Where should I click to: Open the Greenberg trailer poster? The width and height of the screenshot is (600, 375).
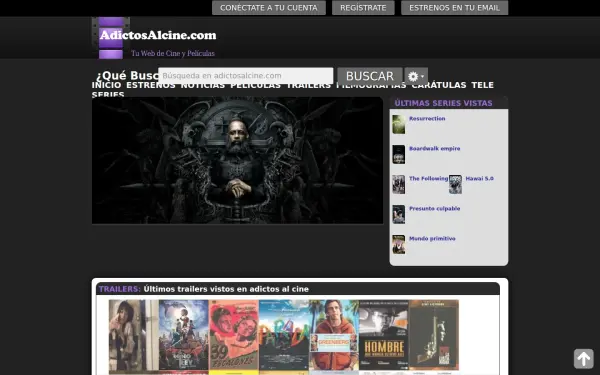pos(334,336)
